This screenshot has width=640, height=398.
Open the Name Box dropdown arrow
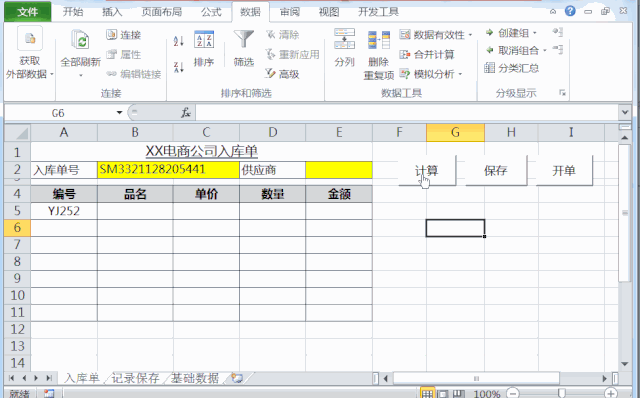(x=119, y=112)
